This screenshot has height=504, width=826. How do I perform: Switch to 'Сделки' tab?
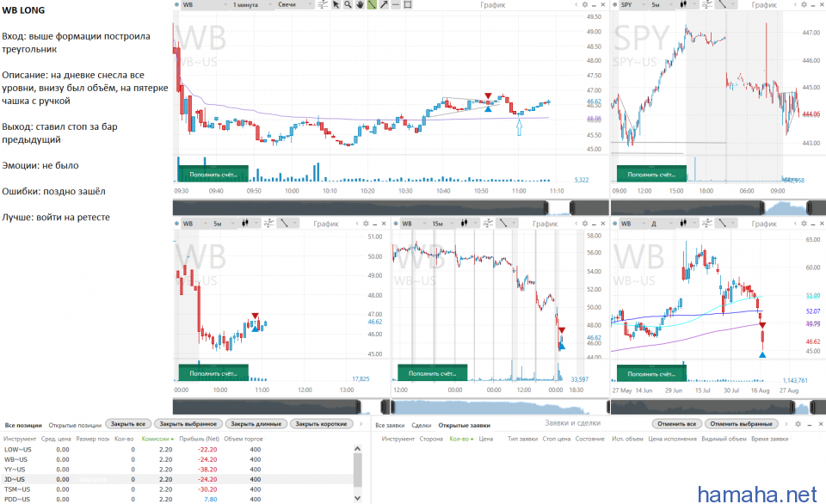click(422, 425)
